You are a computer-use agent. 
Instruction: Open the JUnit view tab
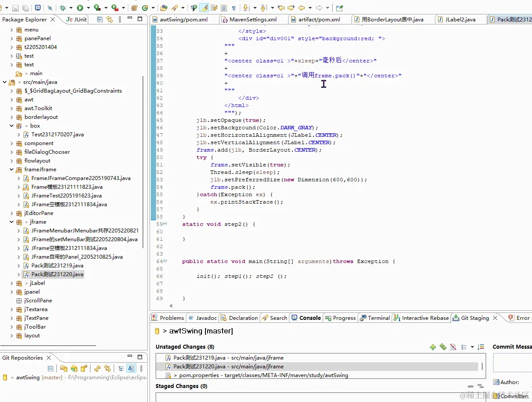pyautogui.click(x=77, y=19)
